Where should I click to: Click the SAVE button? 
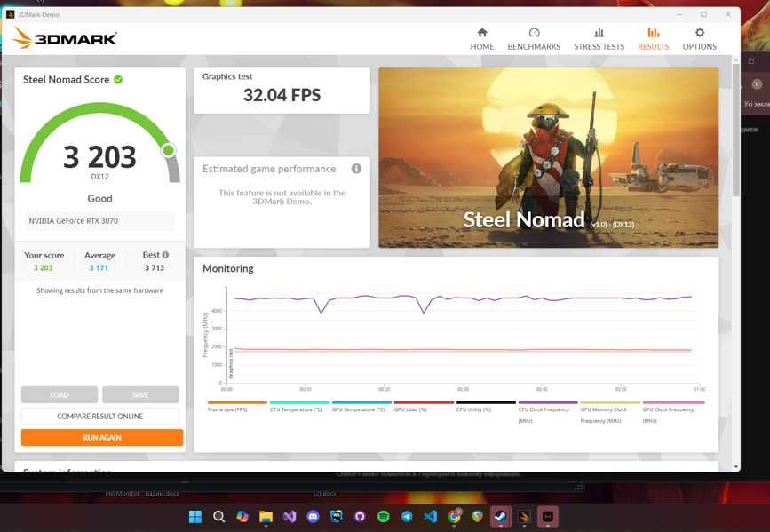click(140, 394)
